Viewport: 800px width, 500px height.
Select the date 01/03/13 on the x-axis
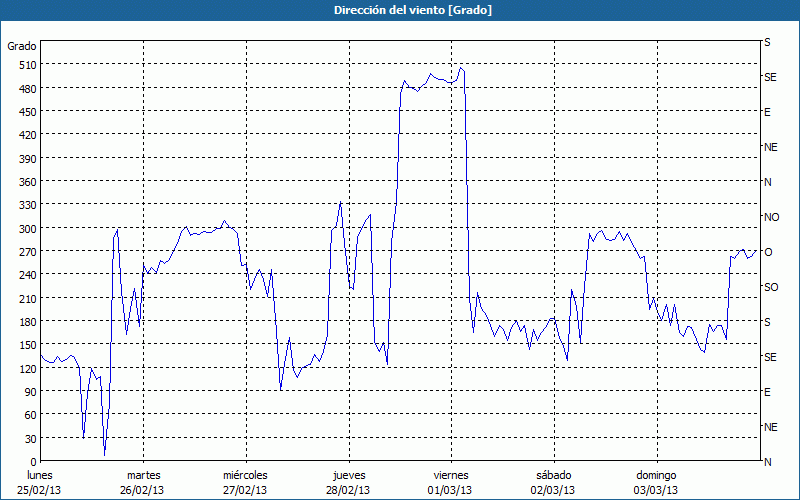coord(451,490)
